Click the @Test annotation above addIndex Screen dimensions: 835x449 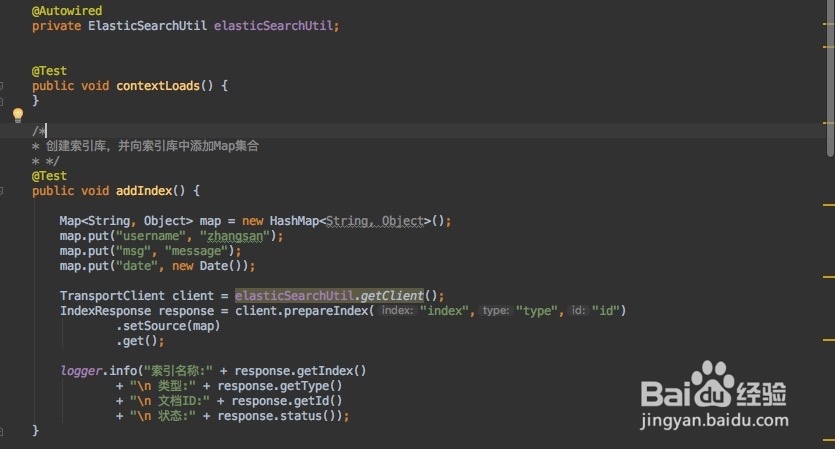coord(50,176)
